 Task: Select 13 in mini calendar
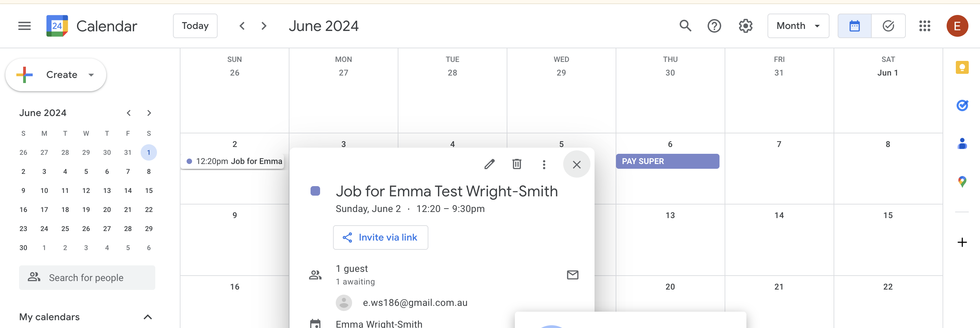point(107,191)
